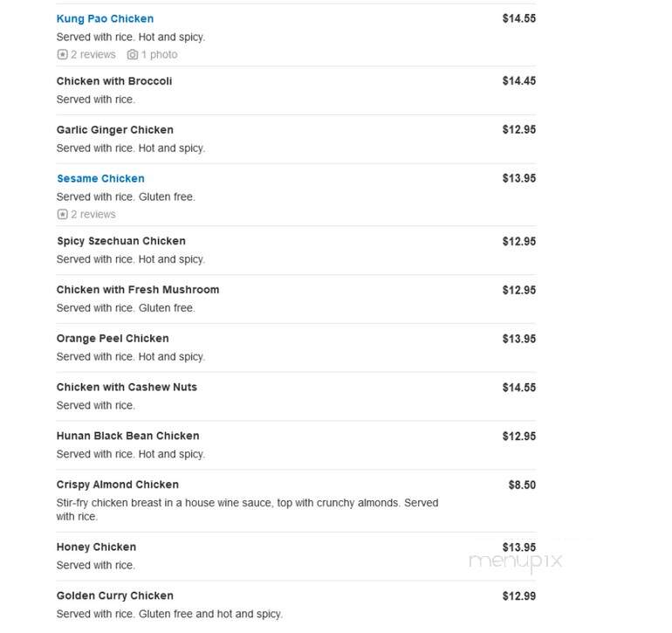Image resolution: width=672 pixels, height=633 pixels.
Task: Select the Spicy Szechuan Chicken item
Action: (x=121, y=241)
